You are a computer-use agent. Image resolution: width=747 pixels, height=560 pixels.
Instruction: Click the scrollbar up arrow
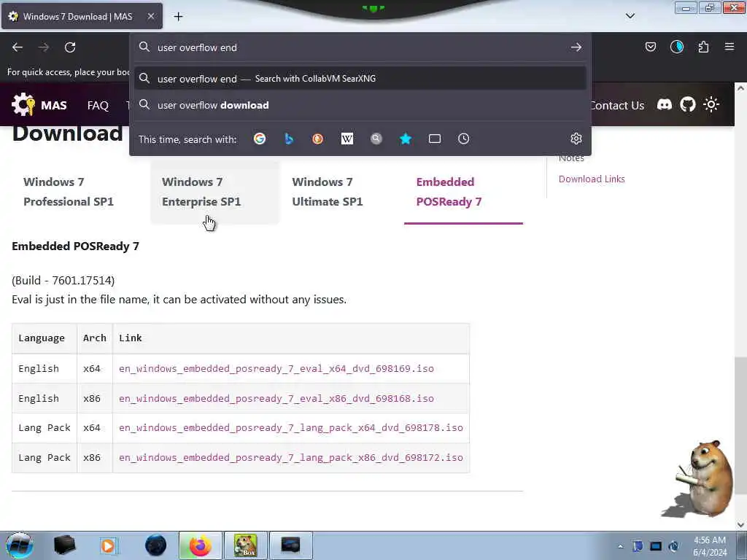[x=740, y=88]
